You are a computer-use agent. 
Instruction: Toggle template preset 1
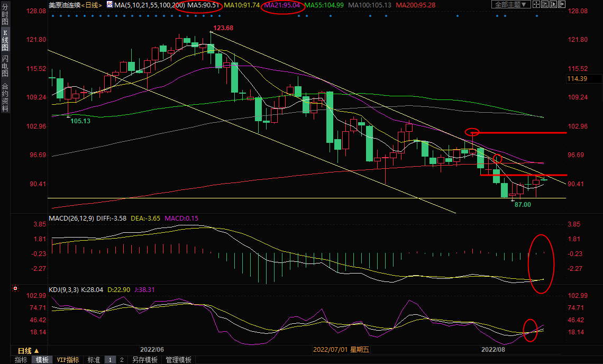pyautogui.click(x=110, y=360)
